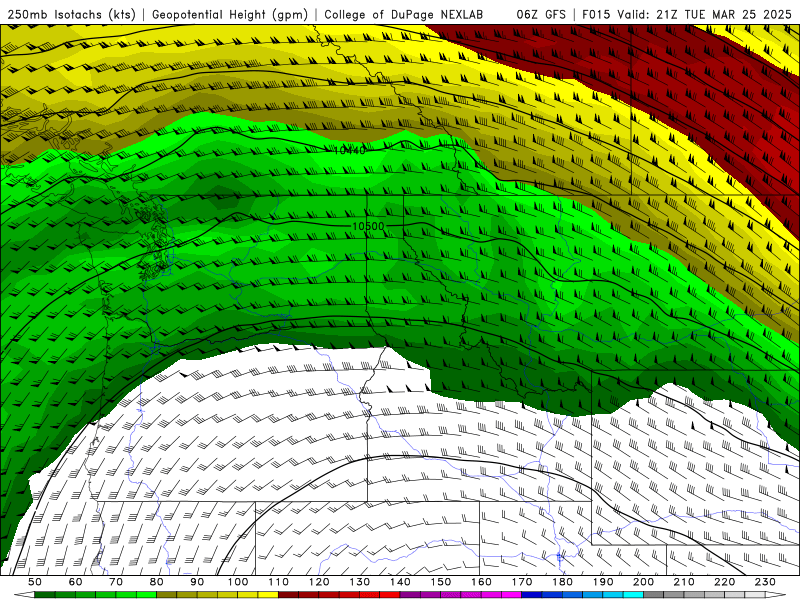The height and width of the screenshot is (600, 800).
Task: Select the olive swatch starting at 80
Action: (167, 595)
